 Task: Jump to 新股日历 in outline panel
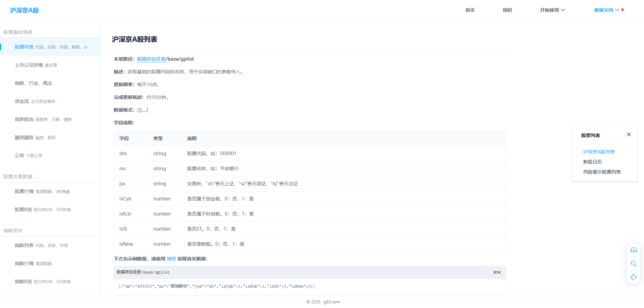(x=592, y=162)
